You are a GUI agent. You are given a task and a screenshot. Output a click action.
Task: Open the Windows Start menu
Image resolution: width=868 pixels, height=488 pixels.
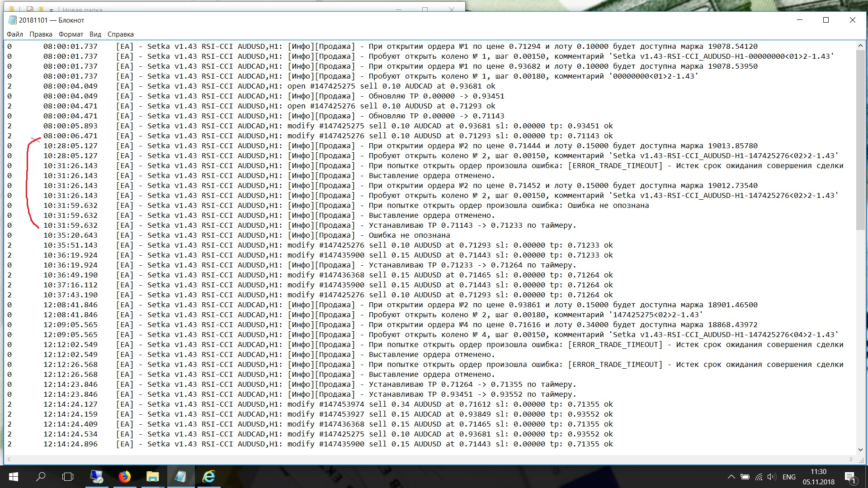coord(13,477)
